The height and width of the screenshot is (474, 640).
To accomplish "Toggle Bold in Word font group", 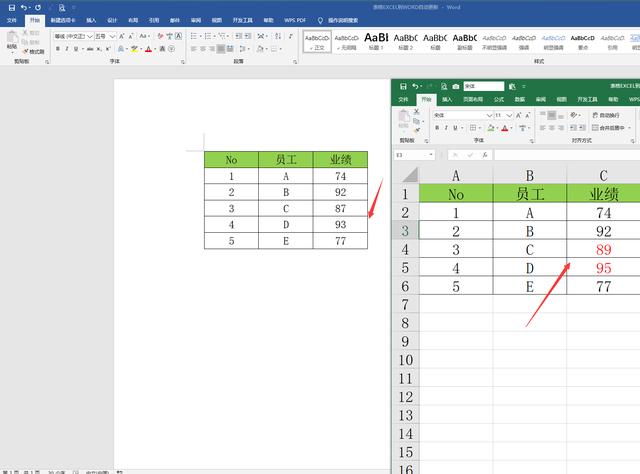I will (x=58, y=49).
